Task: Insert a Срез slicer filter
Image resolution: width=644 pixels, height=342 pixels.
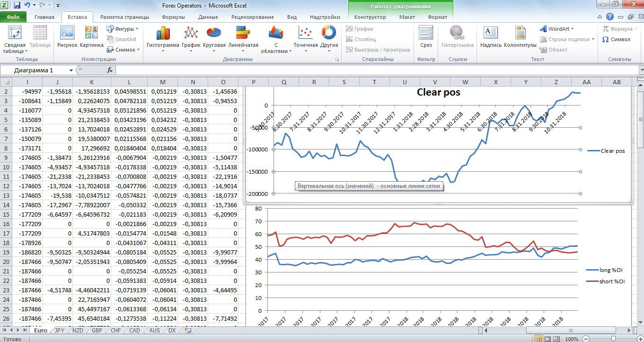Action: pos(426,38)
